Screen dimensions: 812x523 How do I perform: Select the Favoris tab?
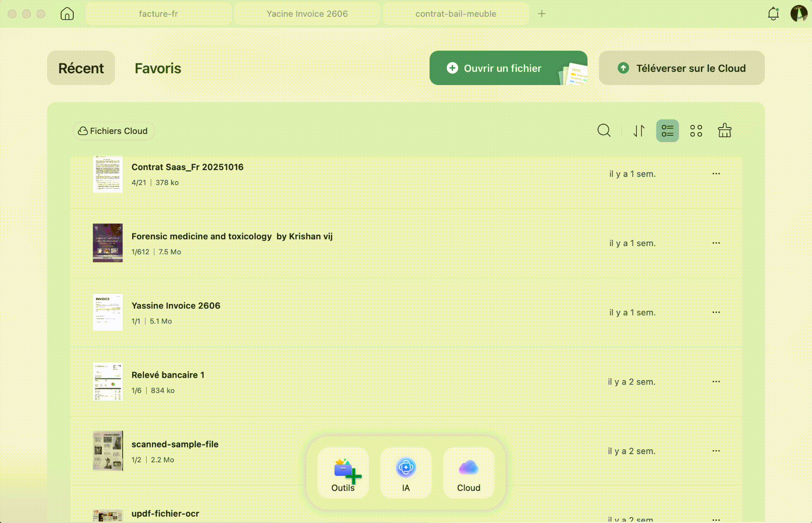[x=158, y=68]
